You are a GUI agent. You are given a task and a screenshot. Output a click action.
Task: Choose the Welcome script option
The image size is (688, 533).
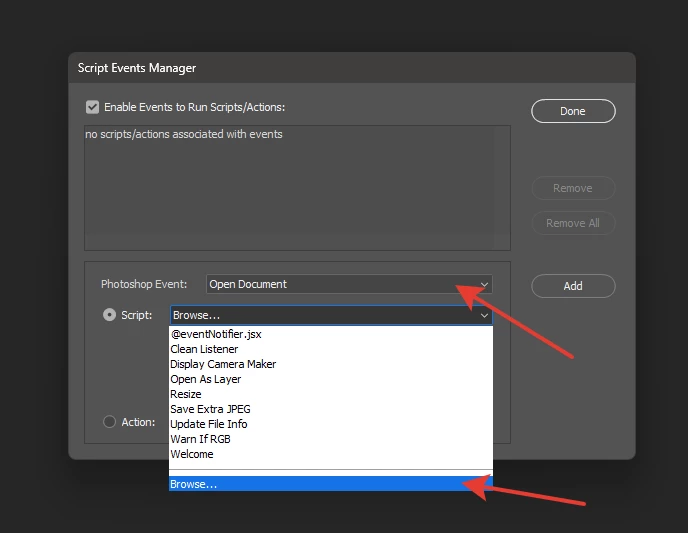[x=331, y=454]
